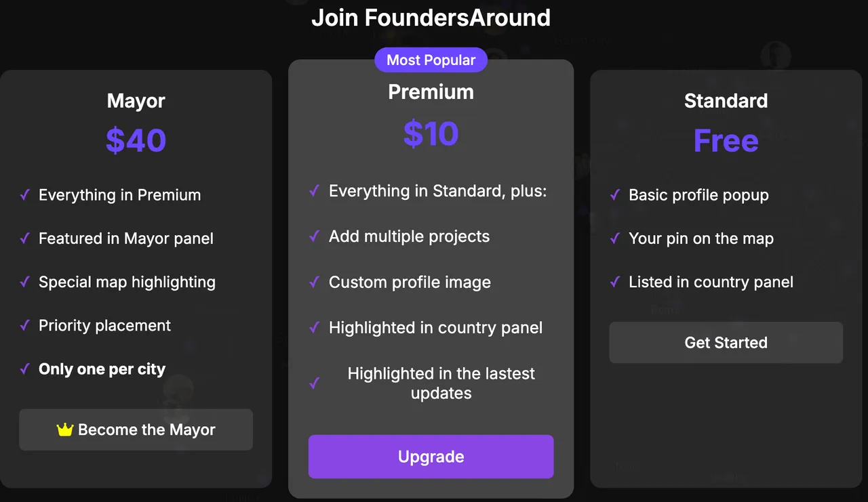Click the Most Popular badge
Viewport: 868px width, 502px height.
[x=431, y=60]
